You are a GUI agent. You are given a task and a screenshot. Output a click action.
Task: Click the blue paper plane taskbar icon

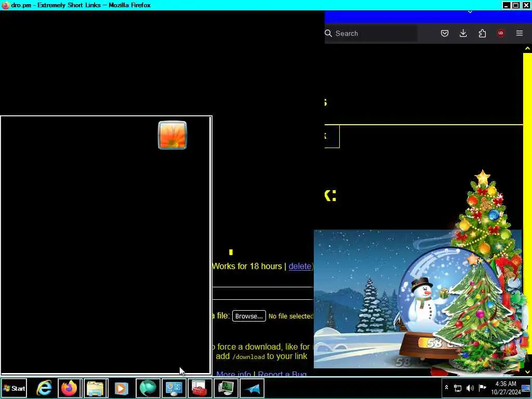click(x=252, y=388)
